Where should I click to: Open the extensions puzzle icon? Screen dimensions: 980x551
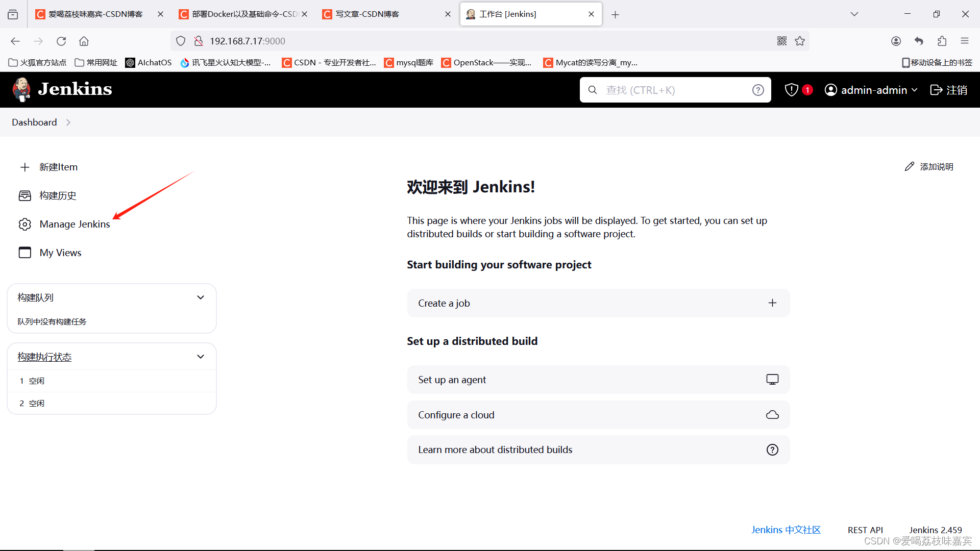pyautogui.click(x=942, y=41)
